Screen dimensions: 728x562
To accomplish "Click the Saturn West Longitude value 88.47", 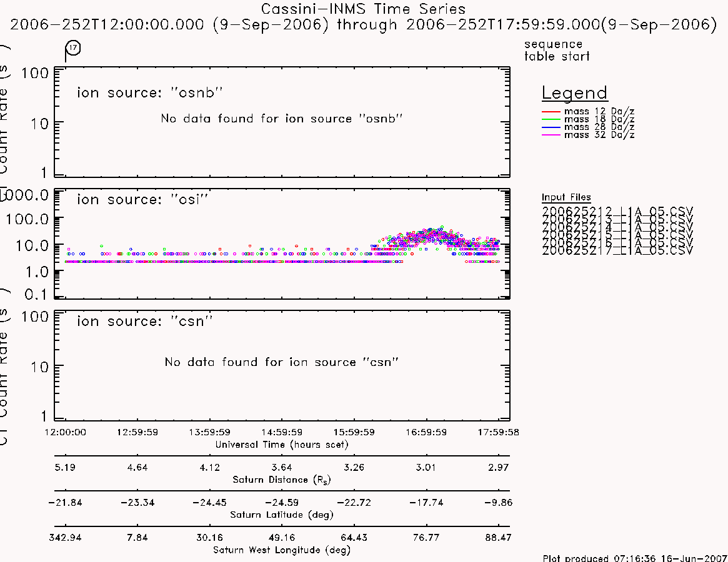I will (x=498, y=538).
